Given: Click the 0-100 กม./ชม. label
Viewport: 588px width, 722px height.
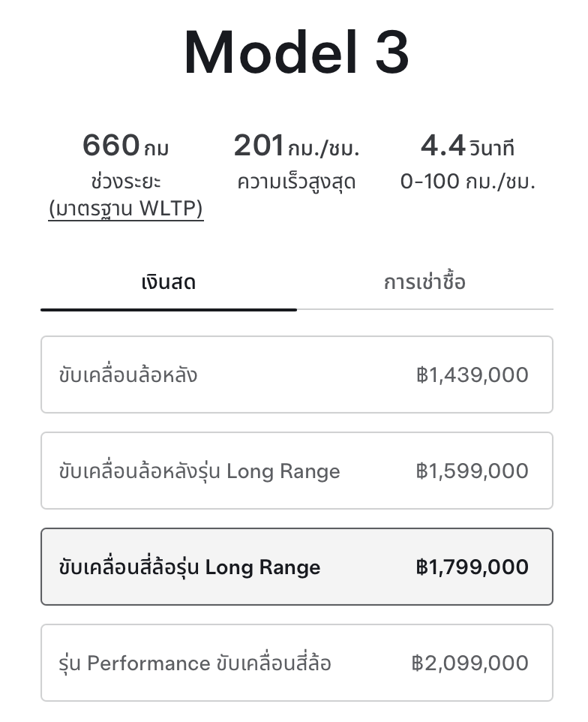Looking at the screenshot, I should point(468,182).
